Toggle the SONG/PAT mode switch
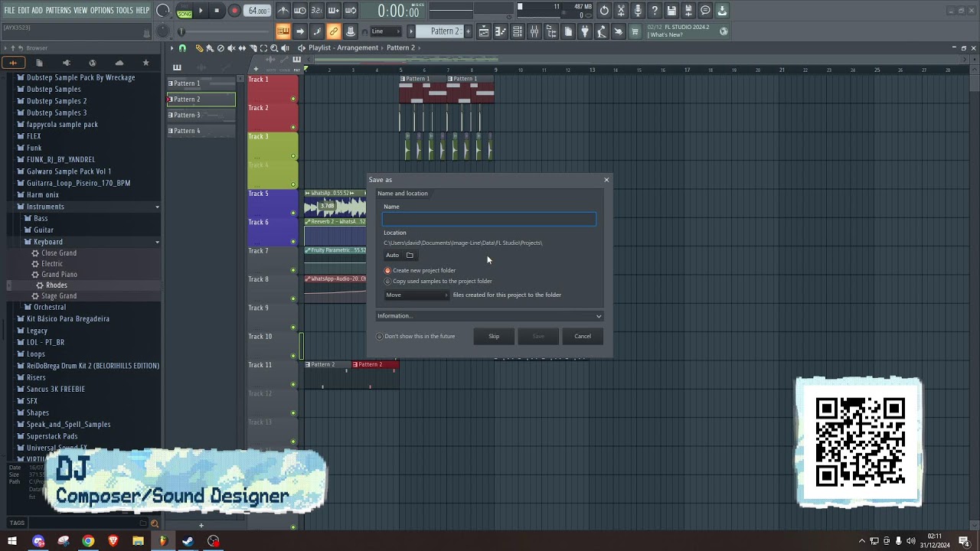The width and height of the screenshot is (980, 551). [185, 11]
